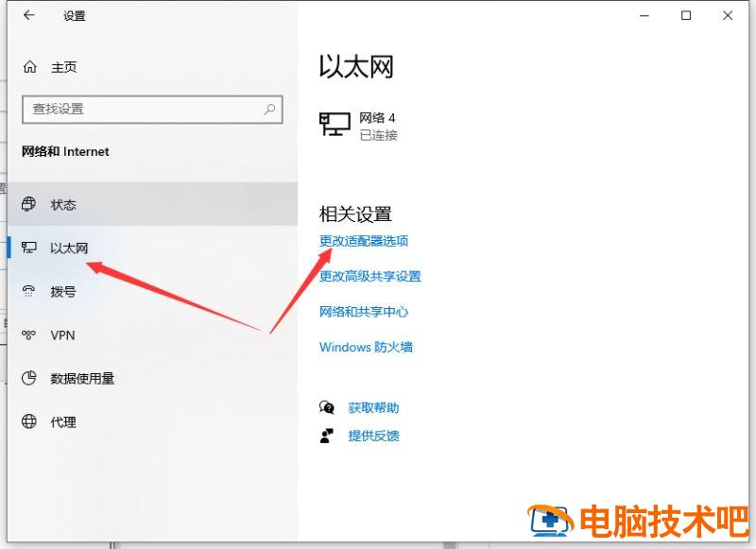
Task: Click the magnifier icon in the search box
Action: pyautogui.click(x=270, y=109)
